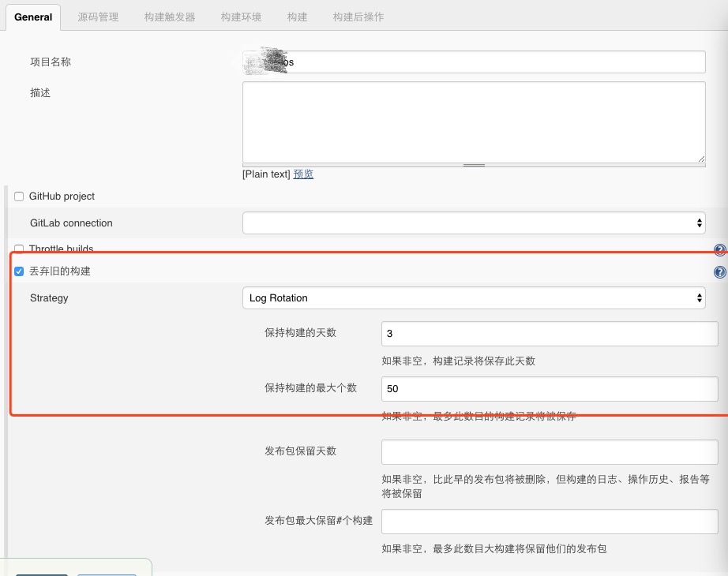Open the Strategy Log Rotation dropdown

click(x=474, y=298)
